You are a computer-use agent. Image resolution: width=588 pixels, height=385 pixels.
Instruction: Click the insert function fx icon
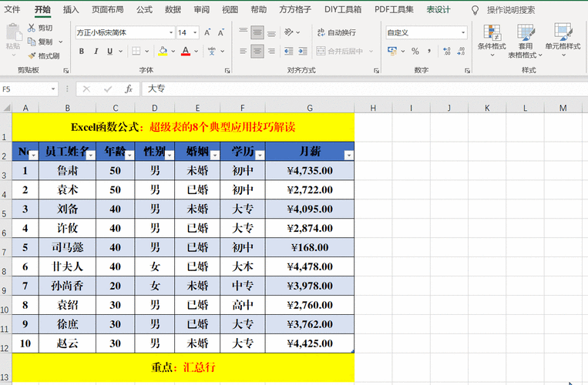pyautogui.click(x=129, y=89)
